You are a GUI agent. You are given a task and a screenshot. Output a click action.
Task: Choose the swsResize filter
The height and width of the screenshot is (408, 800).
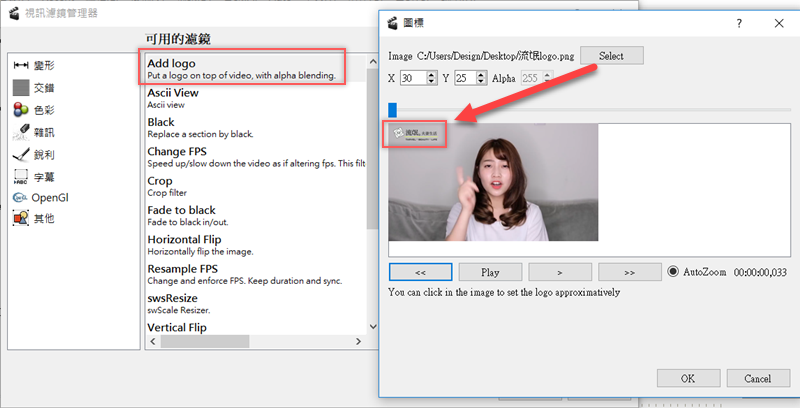256,303
